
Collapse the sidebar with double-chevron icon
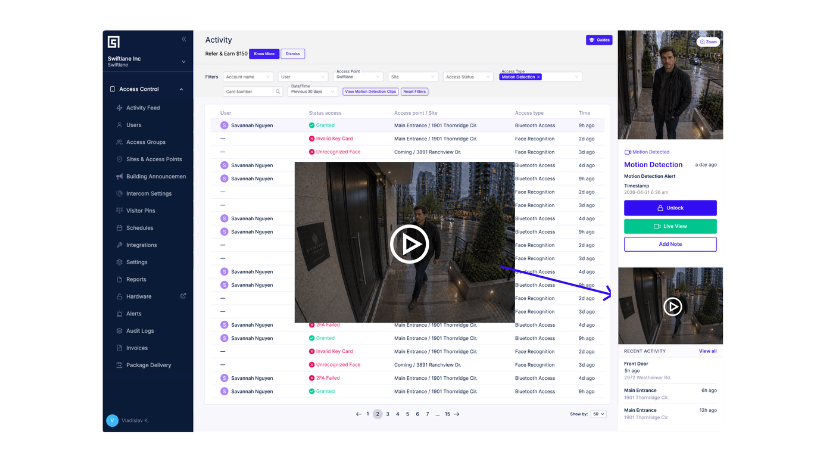coord(184,39)
